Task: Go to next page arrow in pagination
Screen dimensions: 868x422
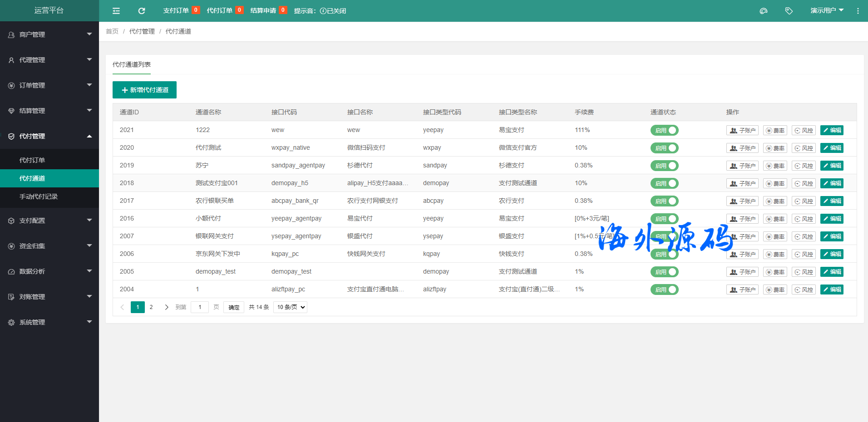Action: point(167,307)
